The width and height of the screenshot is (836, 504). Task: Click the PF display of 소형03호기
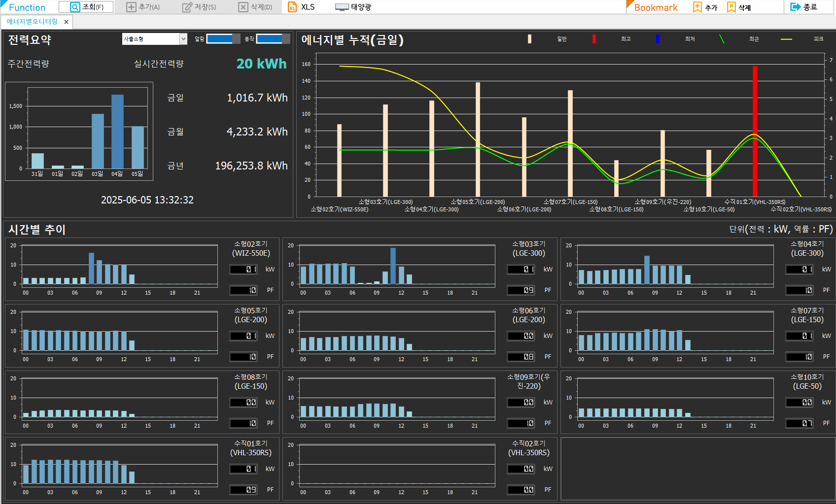click(x=522, y=290)
